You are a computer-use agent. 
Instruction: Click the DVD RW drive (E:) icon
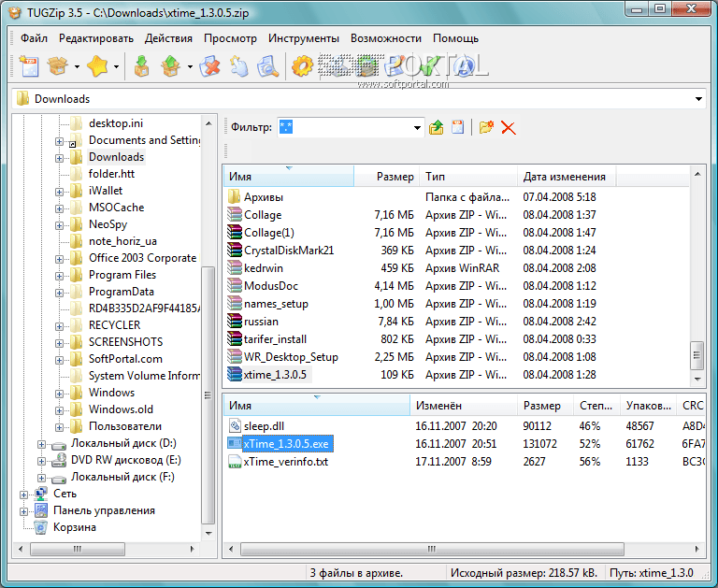[59, 460]
